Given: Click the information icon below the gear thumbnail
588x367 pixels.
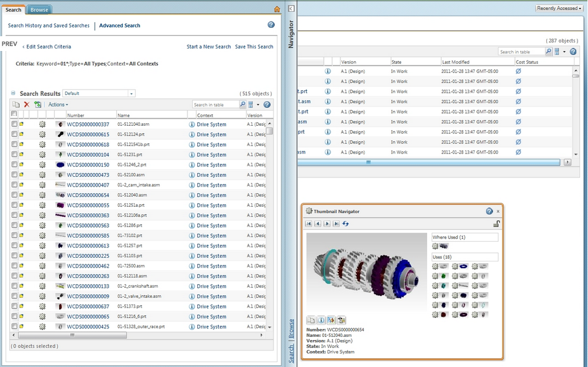Looking at the screenshot, I should point(321,320).
